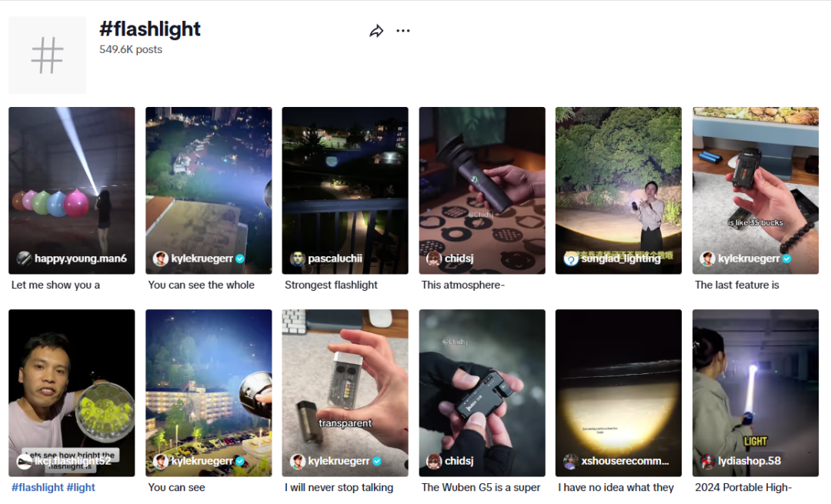The width and height of the screenshot is (831, 504).
Task: Open '2024 Portable High-' caption
Action: [743, 487]
